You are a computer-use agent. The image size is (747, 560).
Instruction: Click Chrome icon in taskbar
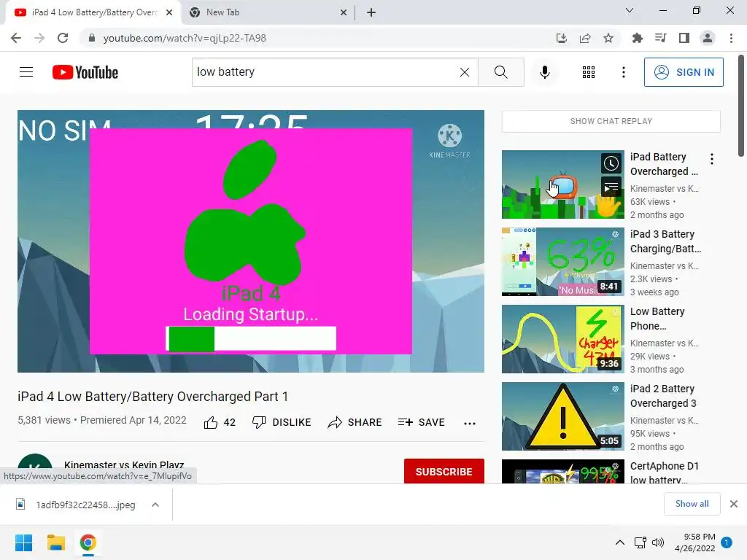point(88,542)
